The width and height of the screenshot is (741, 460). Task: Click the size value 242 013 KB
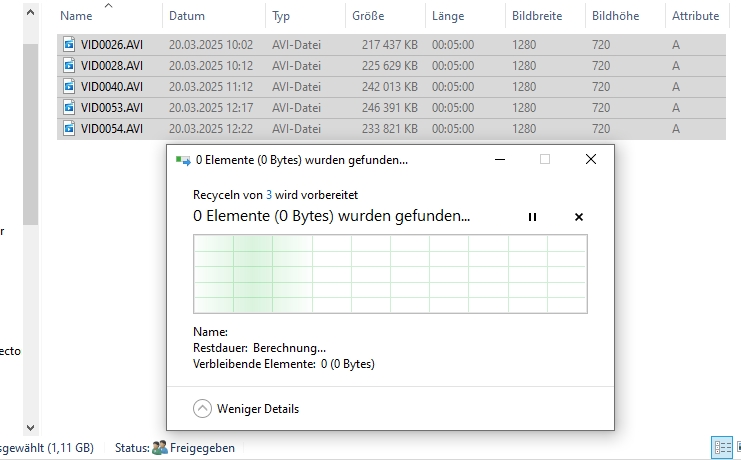click(x=390, y=87)
